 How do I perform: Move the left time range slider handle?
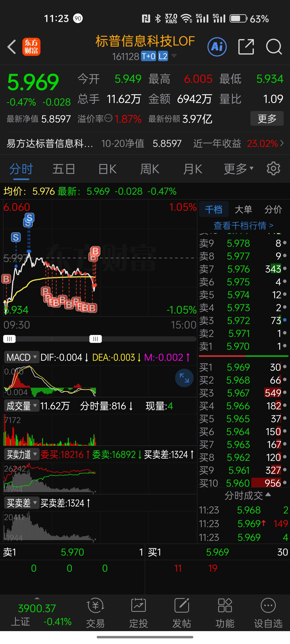point(9,339)
